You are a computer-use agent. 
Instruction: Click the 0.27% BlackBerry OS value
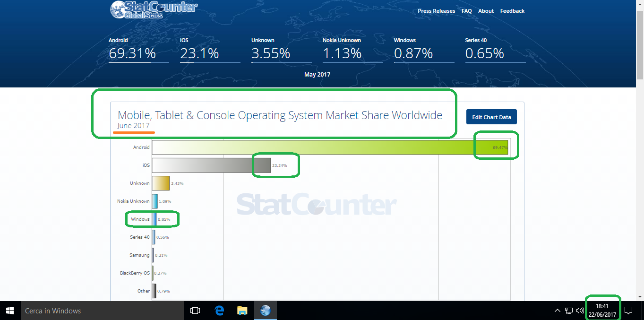160,273
